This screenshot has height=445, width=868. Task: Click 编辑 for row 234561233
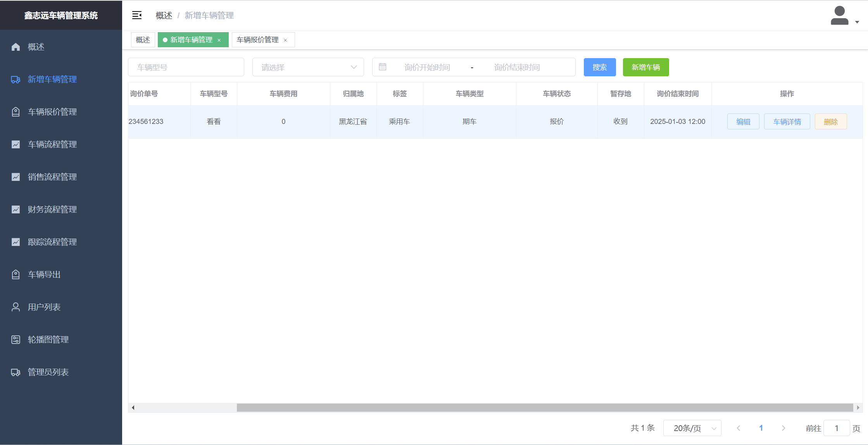point(743,122)
